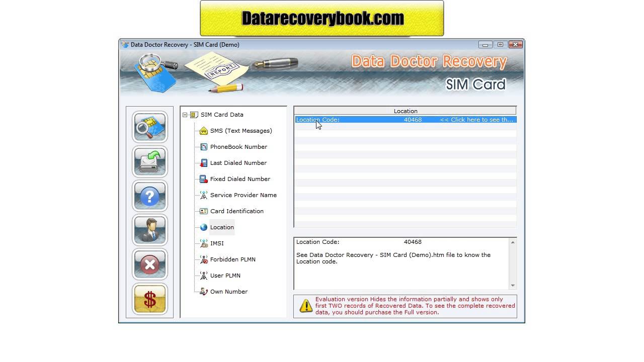Screen dimensions: 644x362
Task: Select Last Dialed Number entry
Action: click(238, 163)
